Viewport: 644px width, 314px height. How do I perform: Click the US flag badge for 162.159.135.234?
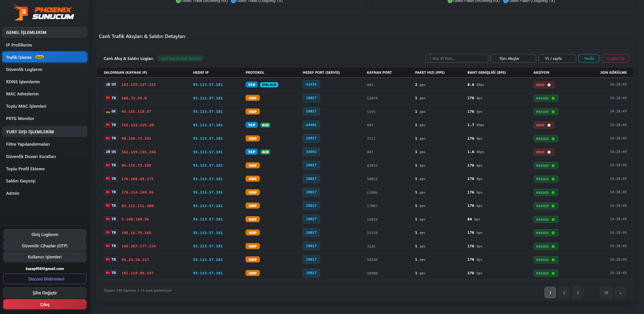pyautogui.click(x=111, y=152)
